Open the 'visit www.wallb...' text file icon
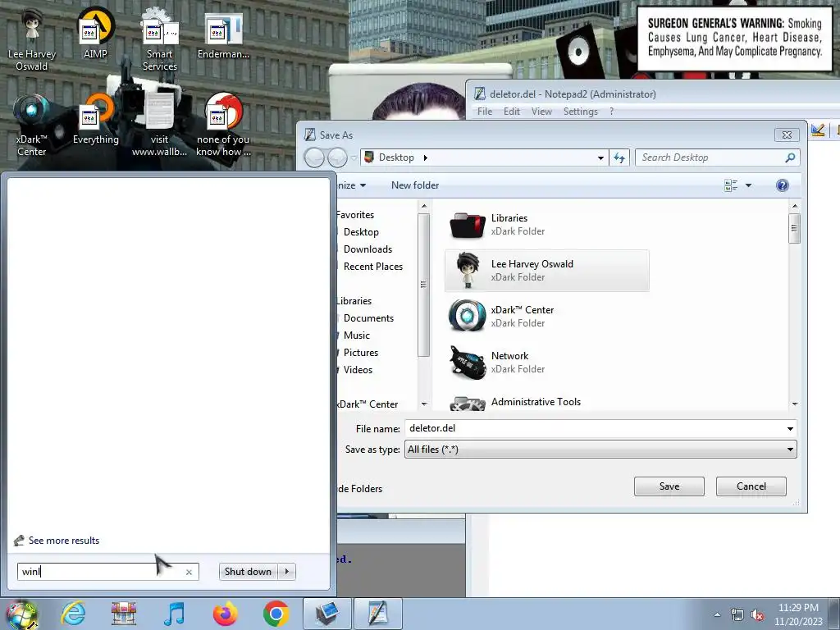840x630 pixels. pos(159,126)
